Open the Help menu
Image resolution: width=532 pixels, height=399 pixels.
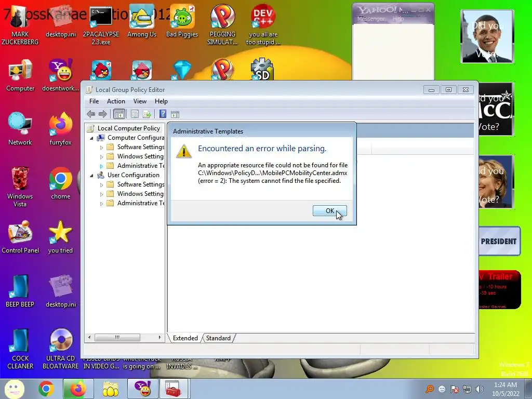click(161, 101)
